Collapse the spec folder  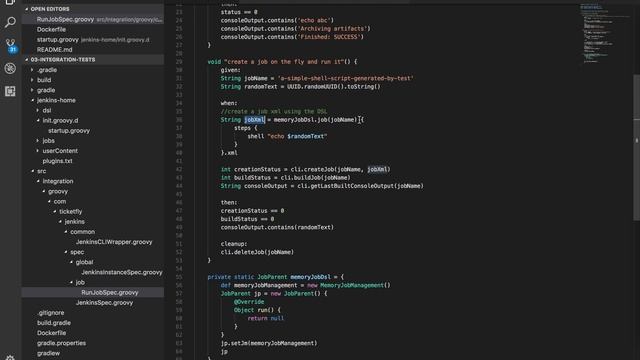point(77,252)
